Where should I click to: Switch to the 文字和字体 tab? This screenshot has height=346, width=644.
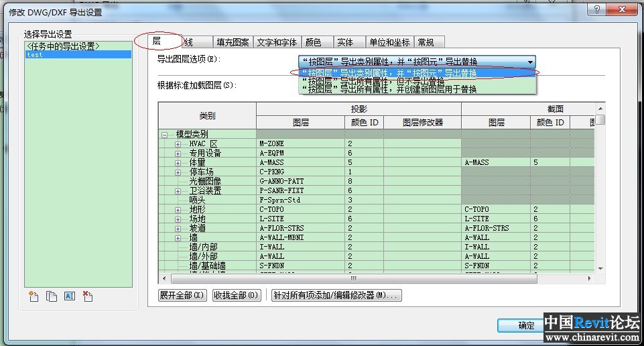(277, 42)
